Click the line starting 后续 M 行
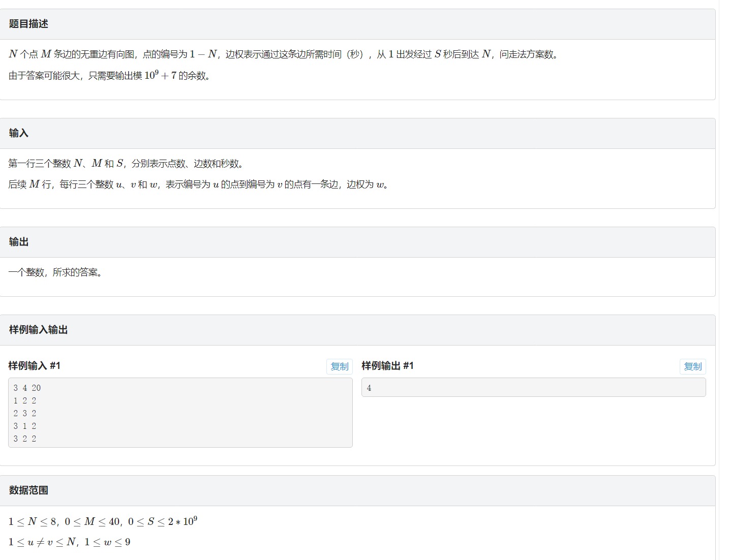The height and width of the screenshot is (560, 729). click(x=200, y=184)
